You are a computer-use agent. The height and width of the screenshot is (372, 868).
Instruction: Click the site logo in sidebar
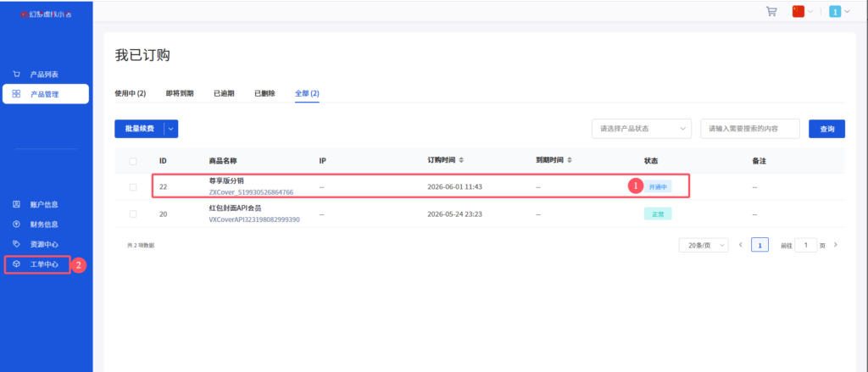click(x=46, y=14)
